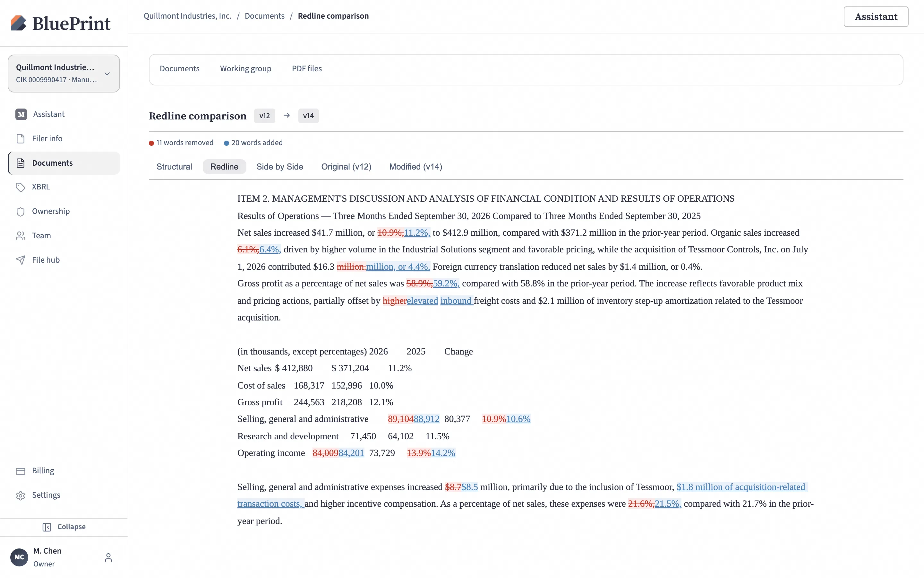The image size is (924, 578).
Task: Click the Documents file icon in sidebar
Action: (x=21, y=163)
